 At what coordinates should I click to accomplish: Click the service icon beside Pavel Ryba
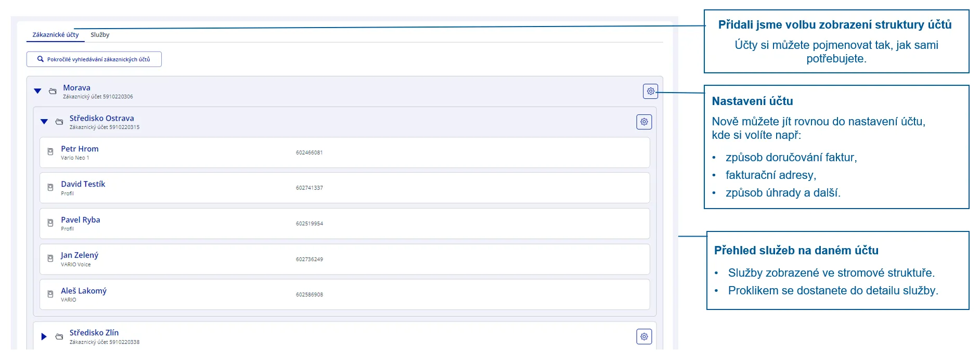tap(50, 223)
